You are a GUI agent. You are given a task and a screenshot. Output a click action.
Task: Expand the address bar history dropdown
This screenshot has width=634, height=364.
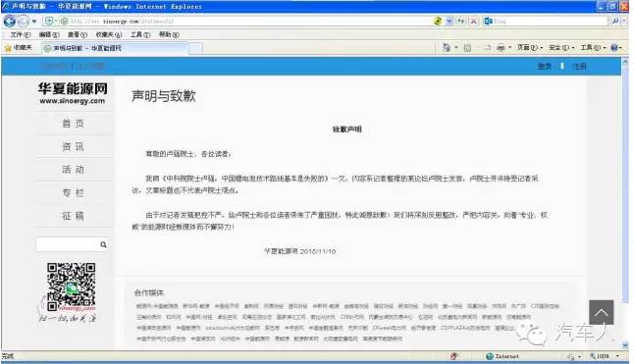[449, 21]
